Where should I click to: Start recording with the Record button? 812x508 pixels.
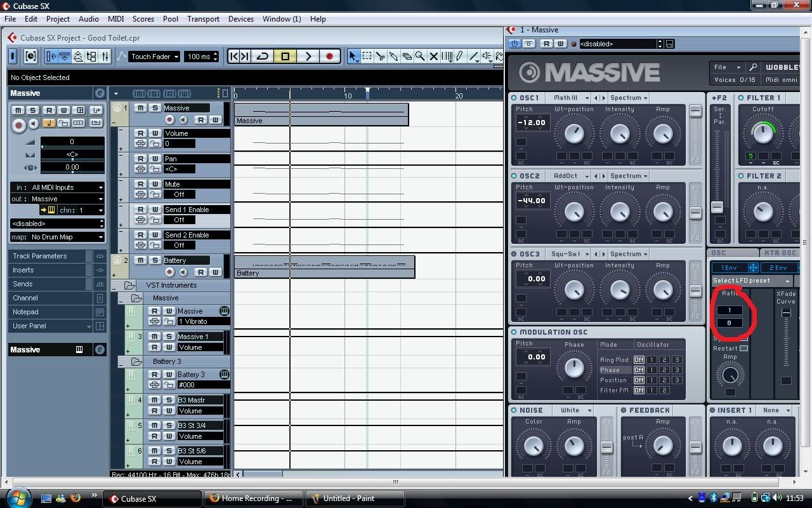tap(329, 57)
